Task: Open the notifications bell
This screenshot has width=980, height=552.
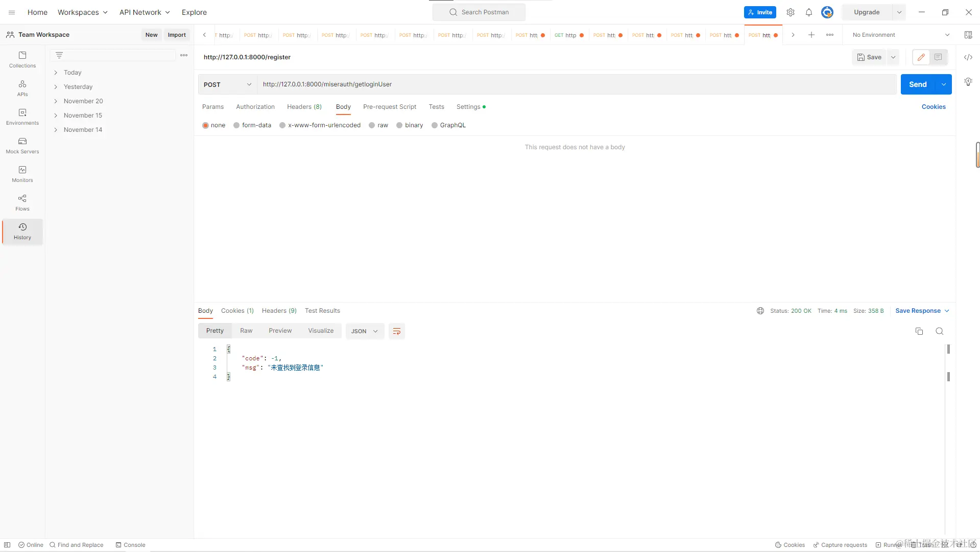Action: [809, 12]
